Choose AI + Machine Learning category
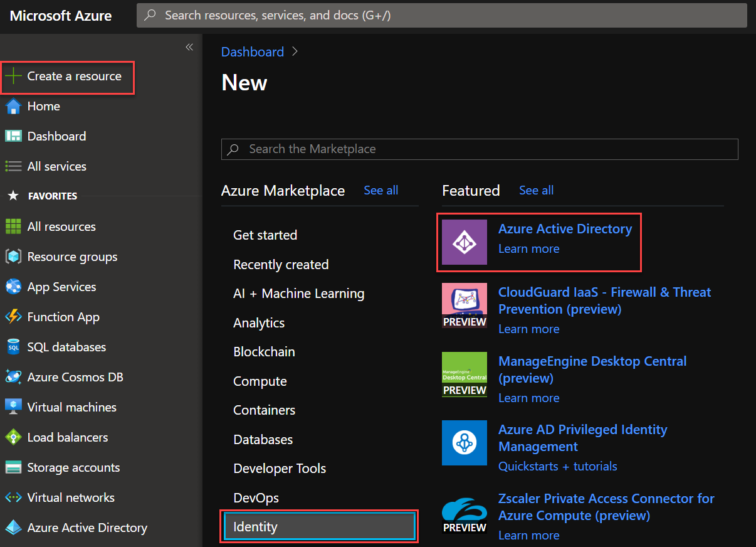The width and height of the screenshot is (756, 547). click(x=299, y=294)
